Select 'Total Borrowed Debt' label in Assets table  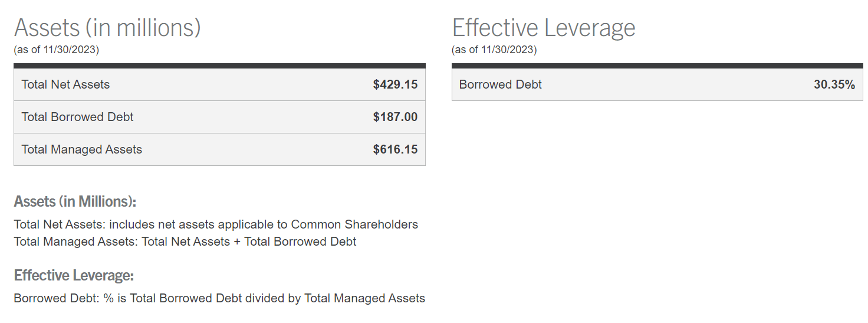[77, 117]
